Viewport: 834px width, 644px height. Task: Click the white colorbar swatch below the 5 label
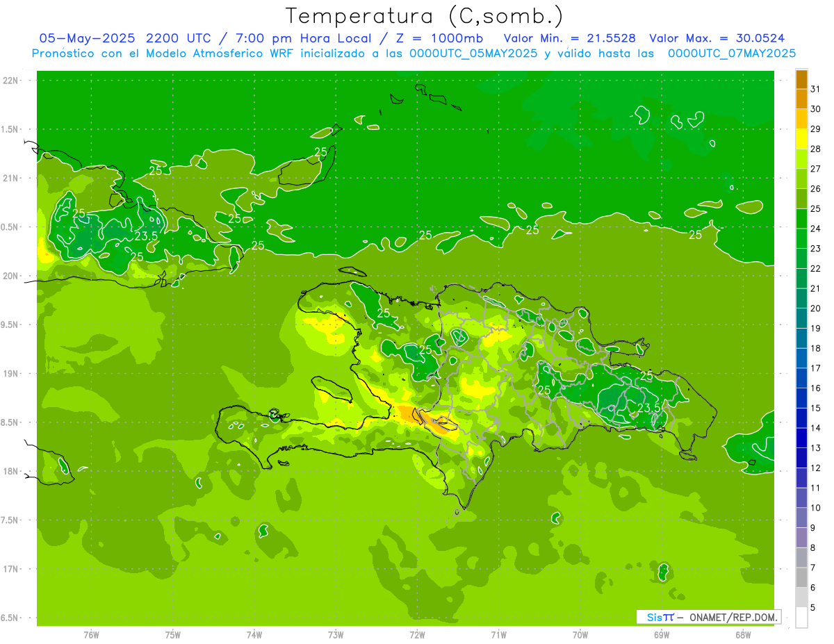(801, 618)
